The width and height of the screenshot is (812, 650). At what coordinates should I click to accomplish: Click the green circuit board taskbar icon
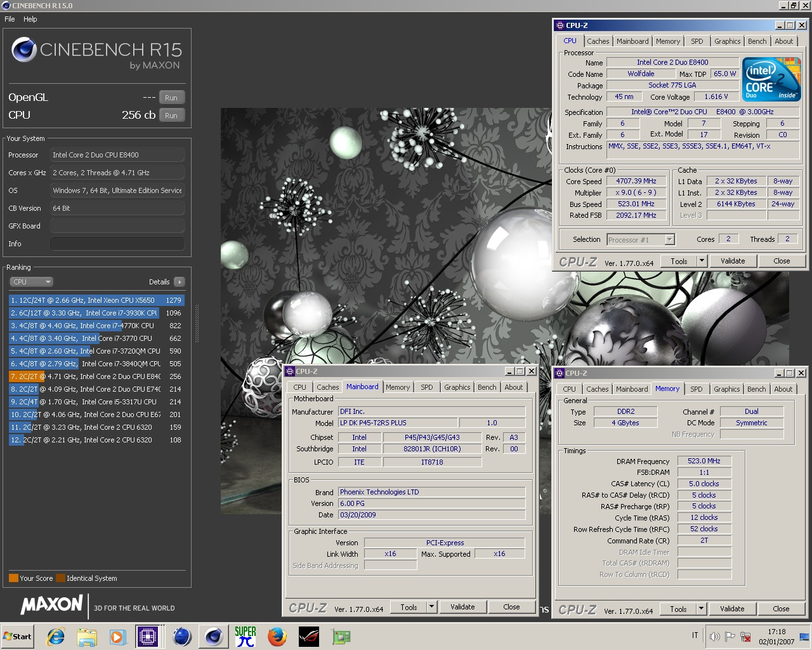click(341, 637)
